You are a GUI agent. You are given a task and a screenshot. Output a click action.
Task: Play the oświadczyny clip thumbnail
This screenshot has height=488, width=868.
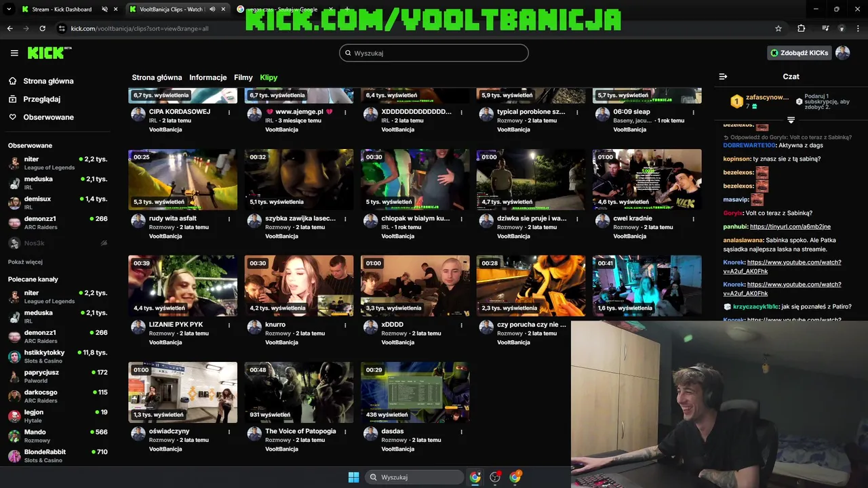click(x=183, y=392)
